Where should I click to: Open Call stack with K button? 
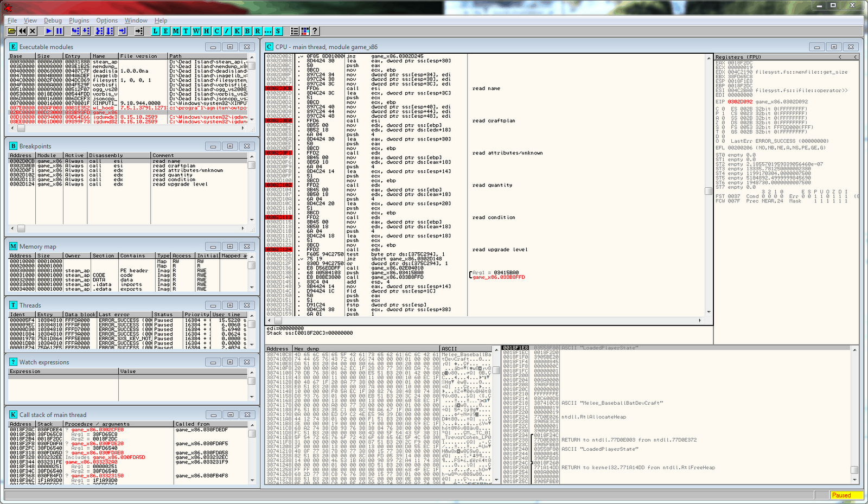click(x=237, y=31)
